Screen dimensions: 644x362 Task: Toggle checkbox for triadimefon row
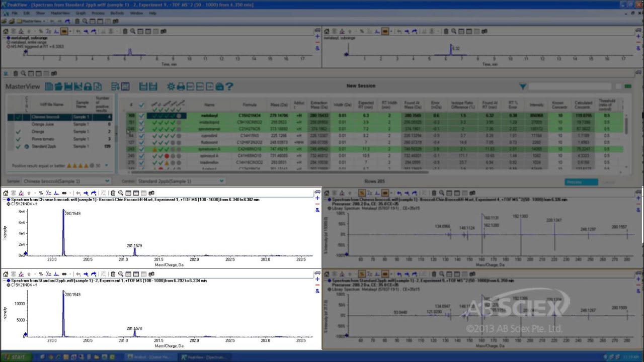click(x=141, y=162)
